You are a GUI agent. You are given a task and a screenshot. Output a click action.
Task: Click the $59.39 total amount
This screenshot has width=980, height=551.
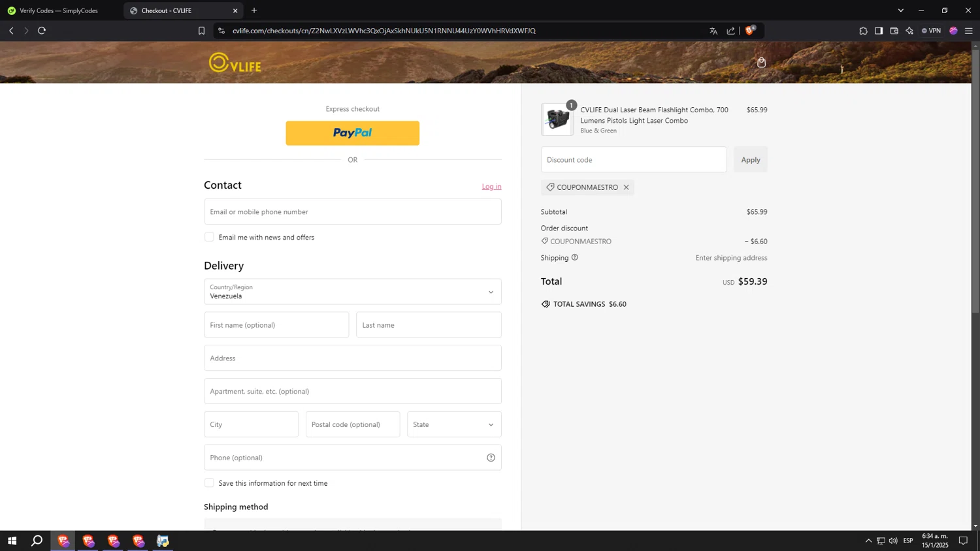click(753, 281)
